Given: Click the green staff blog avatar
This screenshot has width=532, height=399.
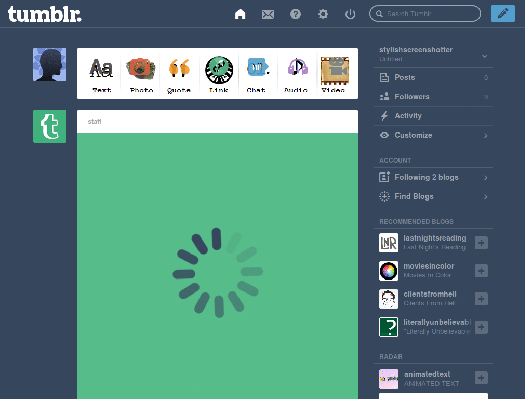Looking at the screenshot, I should click(x=50, y=126).
